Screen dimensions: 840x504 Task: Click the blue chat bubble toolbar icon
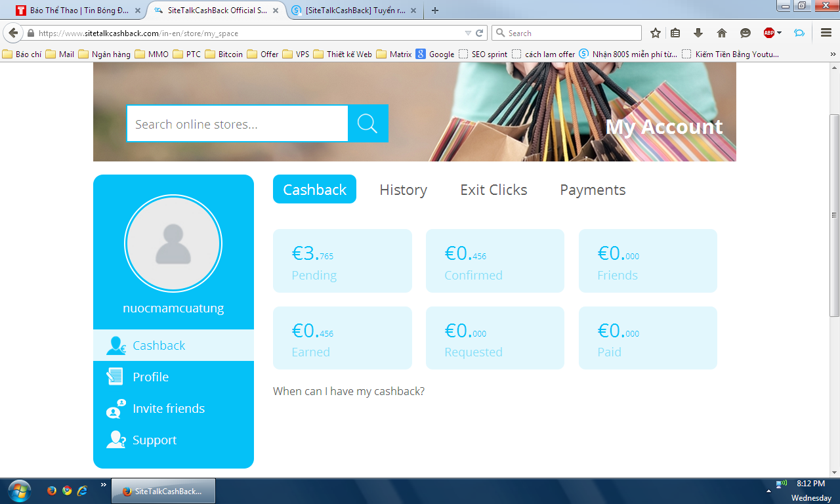[799, 33]
